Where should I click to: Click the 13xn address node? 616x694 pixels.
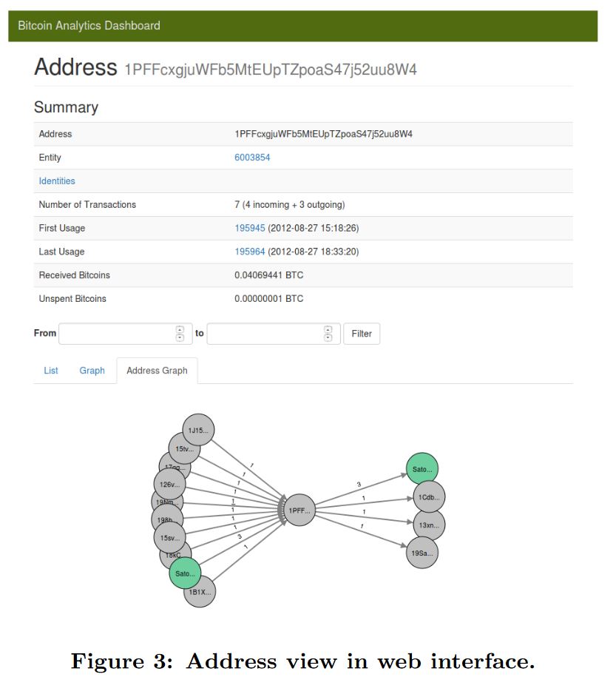tap(429, 525)
